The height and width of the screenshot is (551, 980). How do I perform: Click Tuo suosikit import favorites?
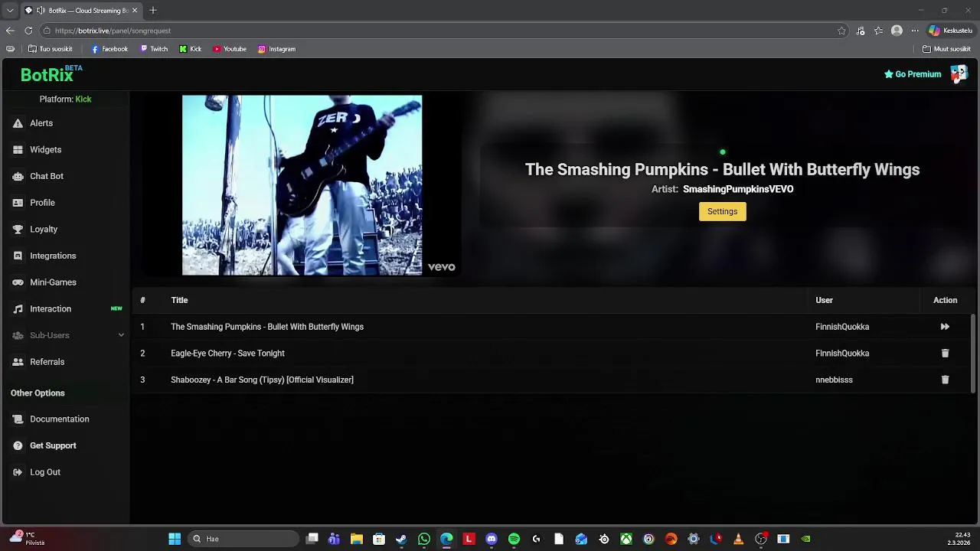coord(51,49)
